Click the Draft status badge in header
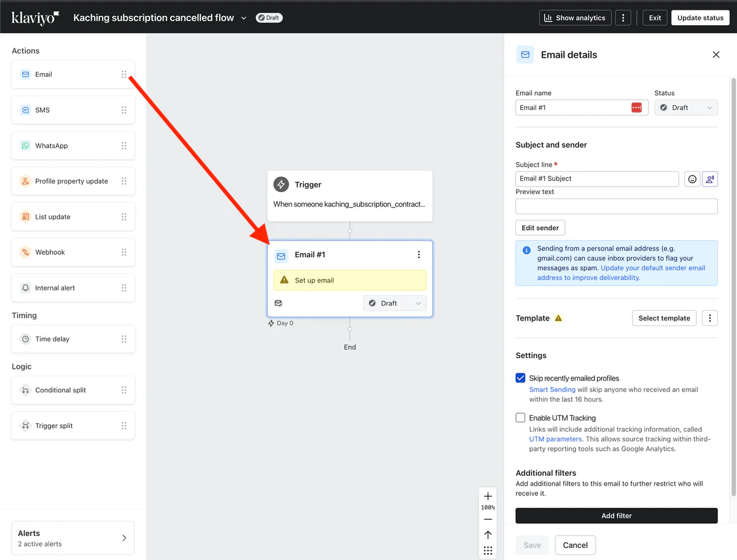 click(269, 18)
